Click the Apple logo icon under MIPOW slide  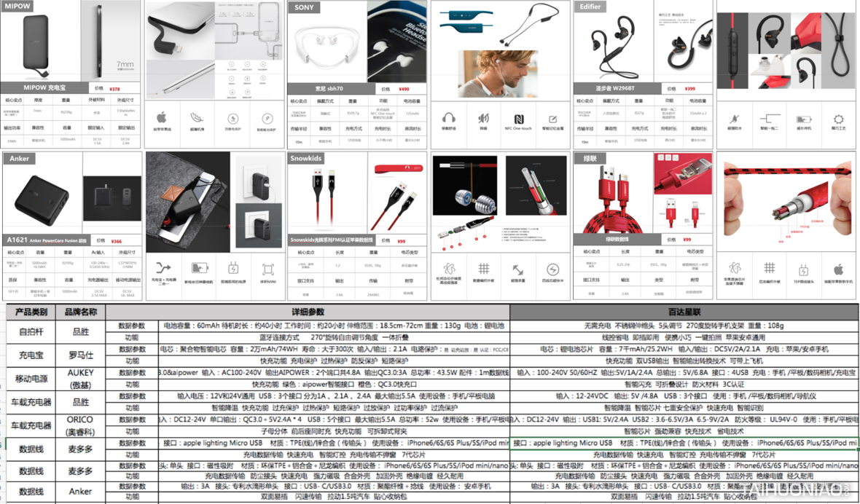(162, 118)
